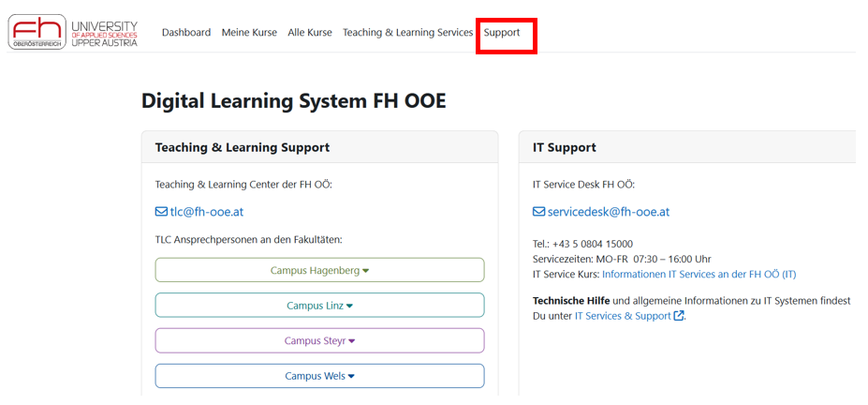The height and width of the screenshot is (405, 868).
Task: Expand the Campus Hagenberg contacts
Action: tap(319, 270)
